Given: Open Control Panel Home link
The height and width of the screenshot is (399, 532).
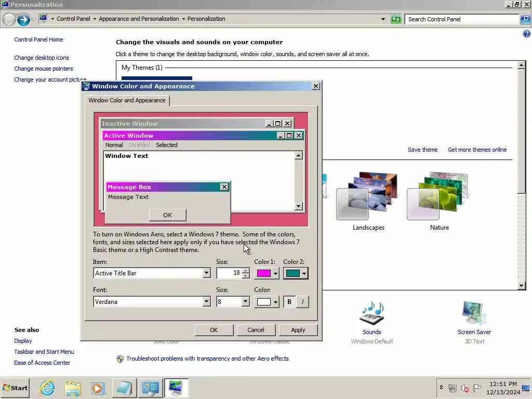Looking at the screenshot, I should 38,39.
